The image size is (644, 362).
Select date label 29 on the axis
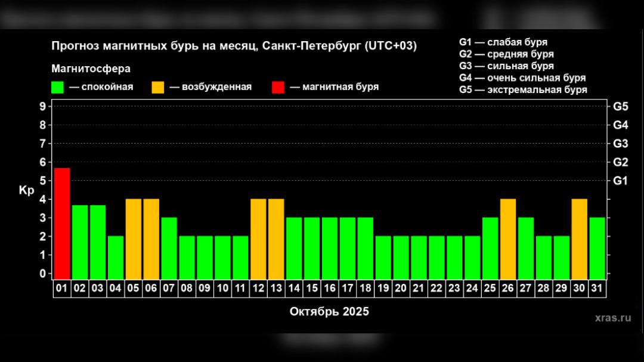coord(561,288)
